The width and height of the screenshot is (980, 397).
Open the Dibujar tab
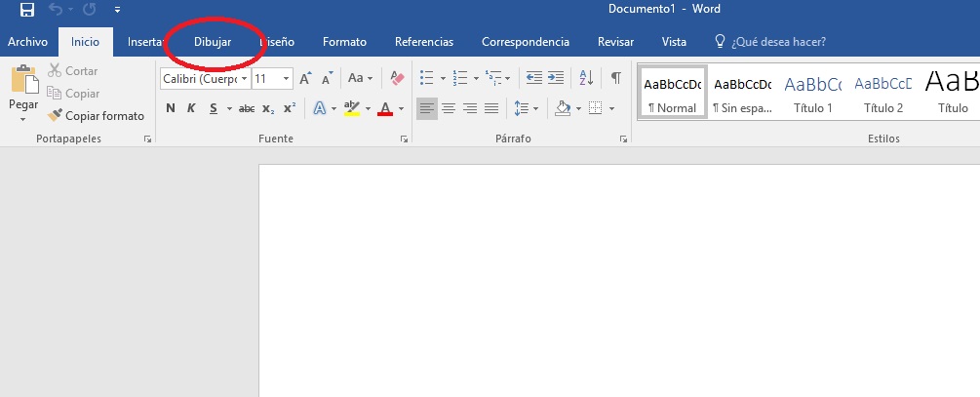point(213,42)
